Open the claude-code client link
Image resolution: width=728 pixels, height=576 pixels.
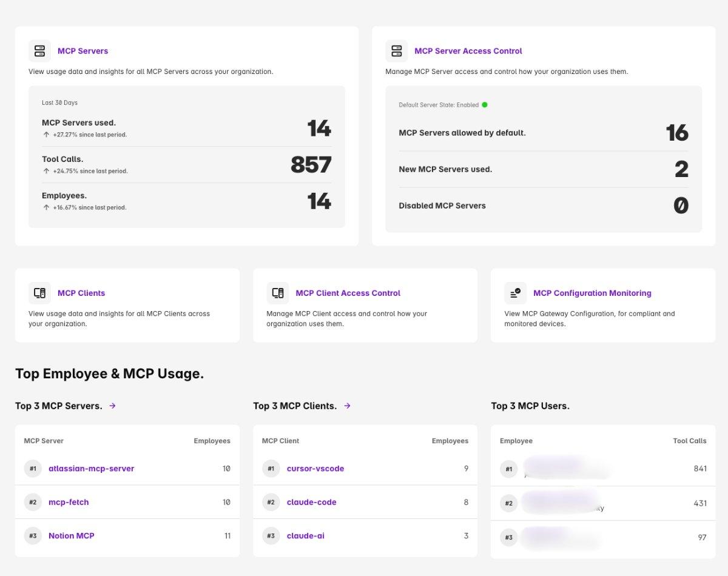tap(311, 502)
